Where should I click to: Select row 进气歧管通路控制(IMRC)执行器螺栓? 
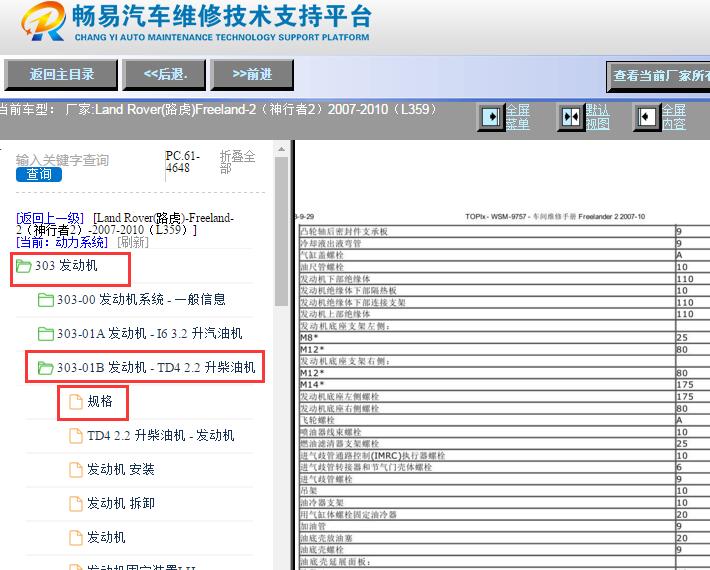(504, 455)
